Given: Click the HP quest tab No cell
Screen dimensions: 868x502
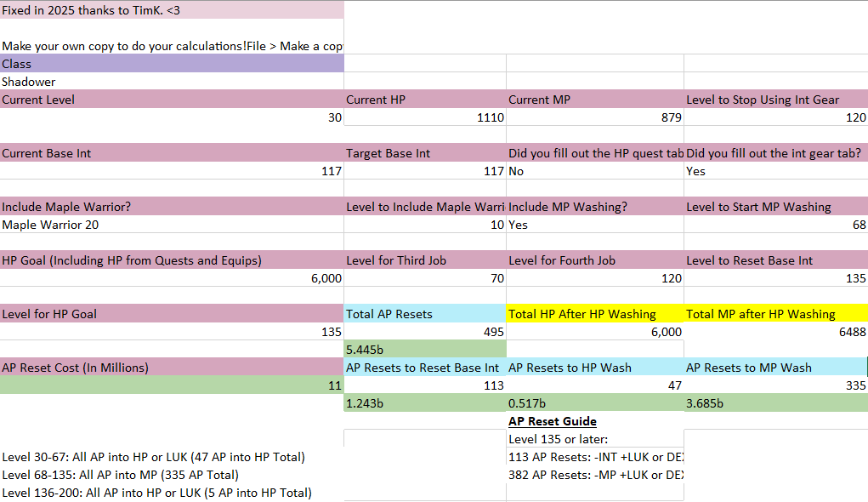Looking at the screenshot, I should 594,171.
